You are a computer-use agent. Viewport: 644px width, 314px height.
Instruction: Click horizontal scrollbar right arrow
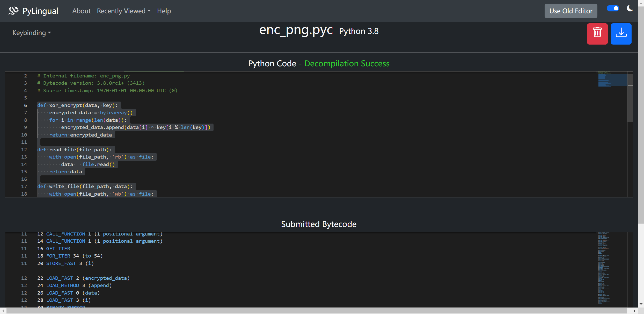click(634, 311)
